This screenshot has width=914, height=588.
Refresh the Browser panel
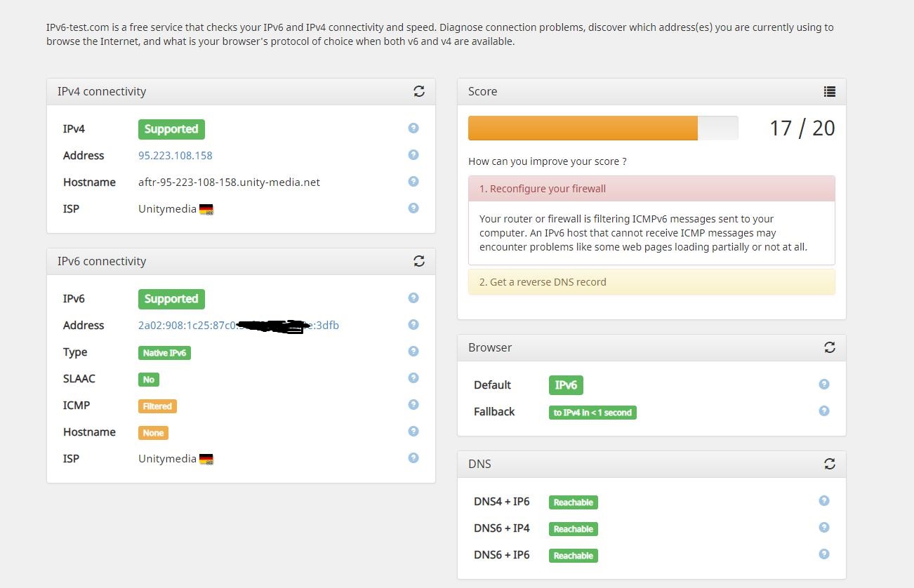click(x=829, y=347)
